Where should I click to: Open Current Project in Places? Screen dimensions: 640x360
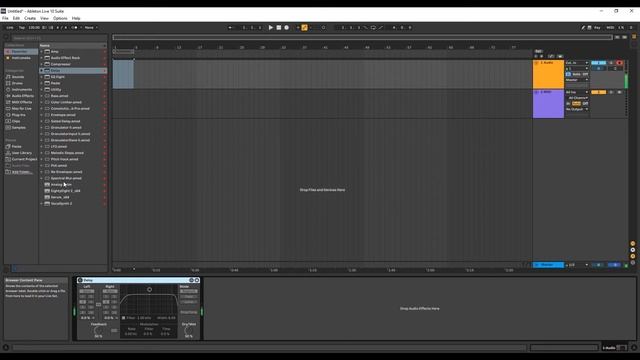coord(24,159)
